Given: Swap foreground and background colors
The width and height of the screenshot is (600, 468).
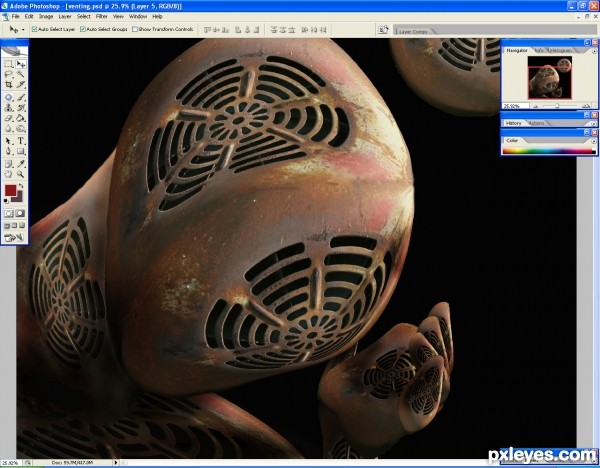Looking at the screenshot, I should (x=21, y=186).
